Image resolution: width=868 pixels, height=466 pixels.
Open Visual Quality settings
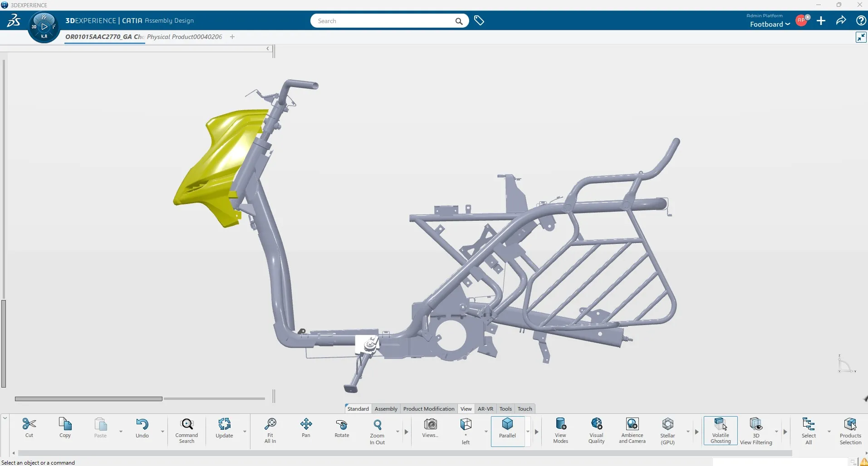click(x=596, y=430)
